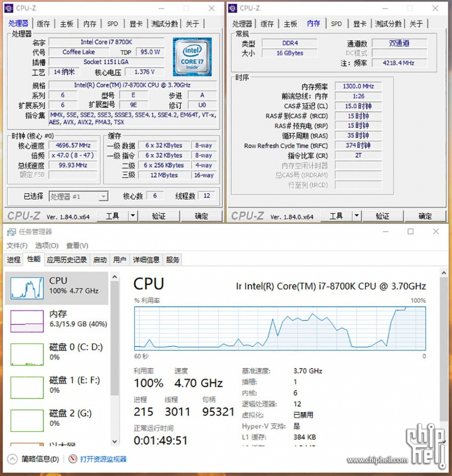Open 打开资源监视器 link
Image resolution: width=452 pixels, height=476 pixels.
point(103,459)
